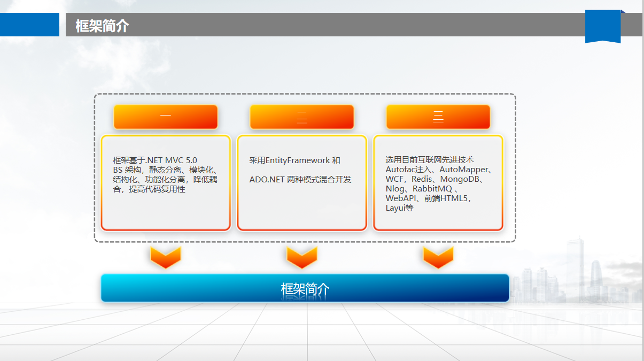Click the orange arrow below the 三 column
This screenshot has height=361, width=644.
438,257
